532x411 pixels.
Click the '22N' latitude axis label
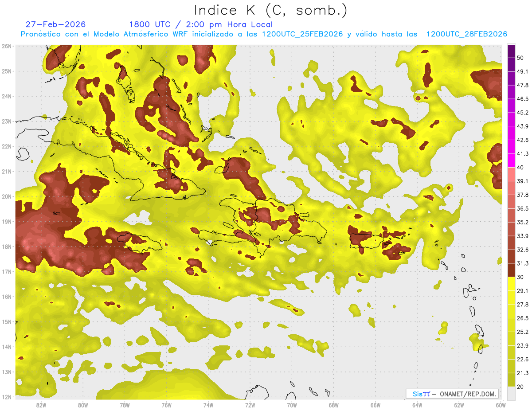[x=7, y=146]
